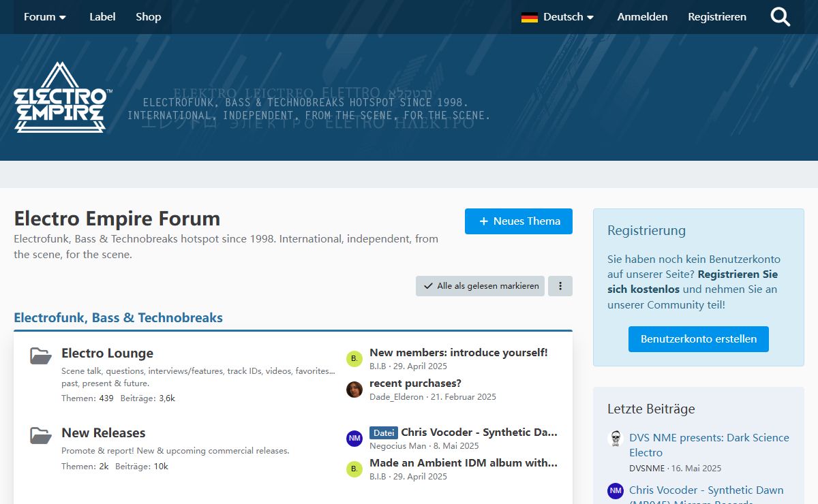This screenshot has height=504, width=818.
Task: Click B.I.B username under Ambient IDM thread
Action: pos(378,476)
